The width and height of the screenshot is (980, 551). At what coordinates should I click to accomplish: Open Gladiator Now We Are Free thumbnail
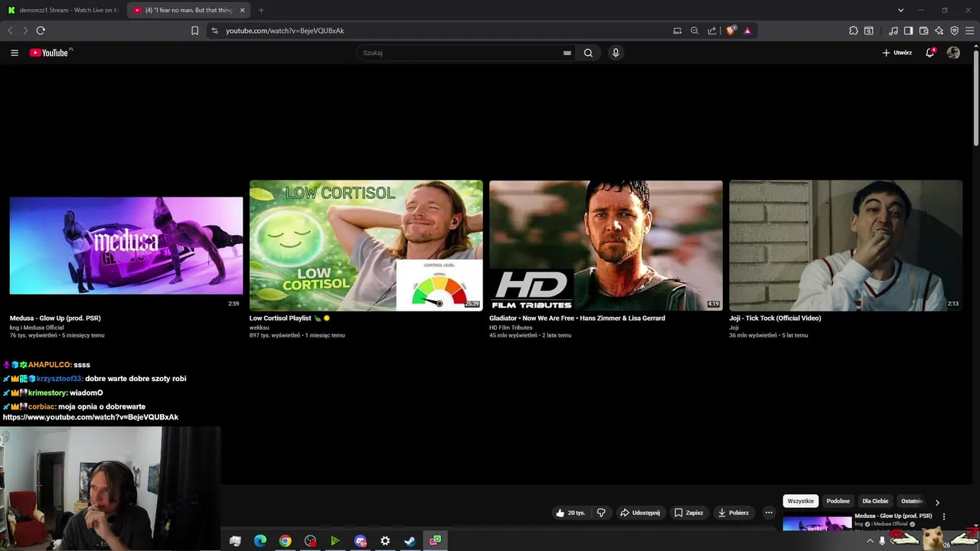606,246
